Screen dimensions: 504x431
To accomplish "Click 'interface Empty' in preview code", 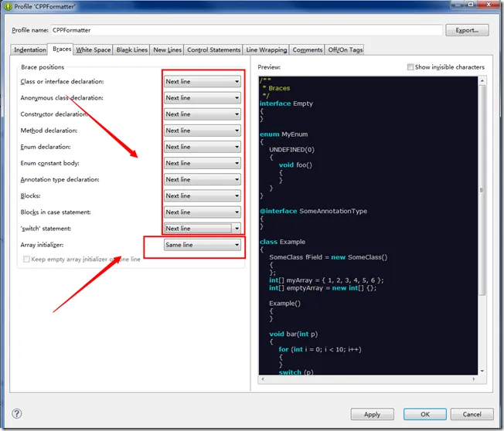I will point(286,104).
